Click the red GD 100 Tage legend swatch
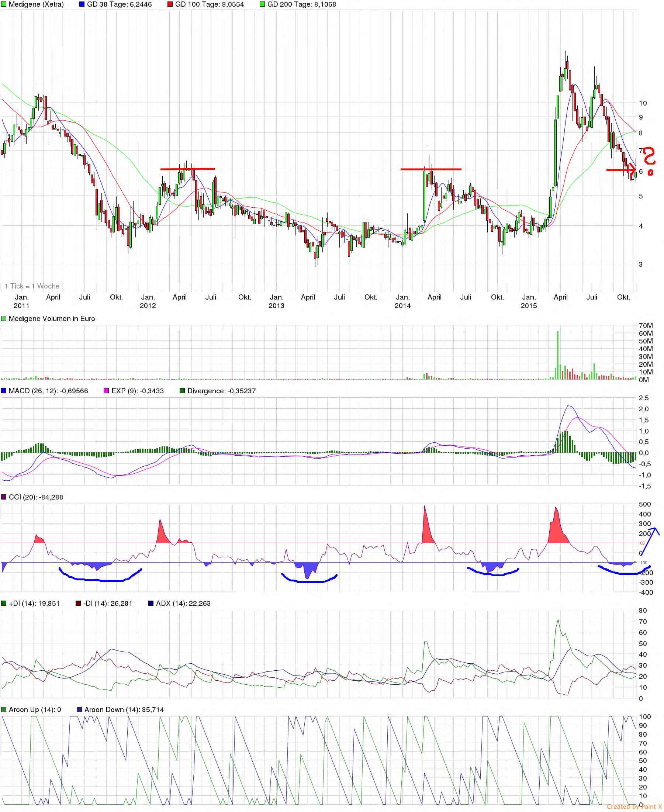 pos(170,4)
